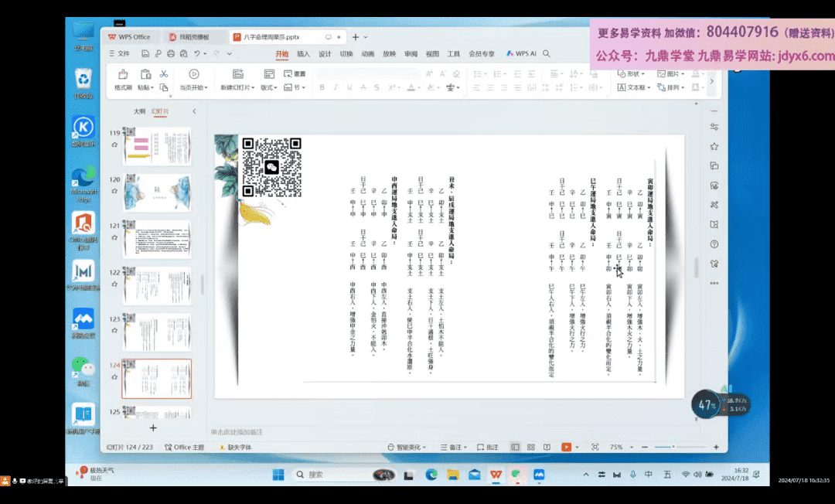The width and height of the screenshot is (835, 504).
Task: Toggle the notes (备注) pane
Action: (x=458, y=447)
